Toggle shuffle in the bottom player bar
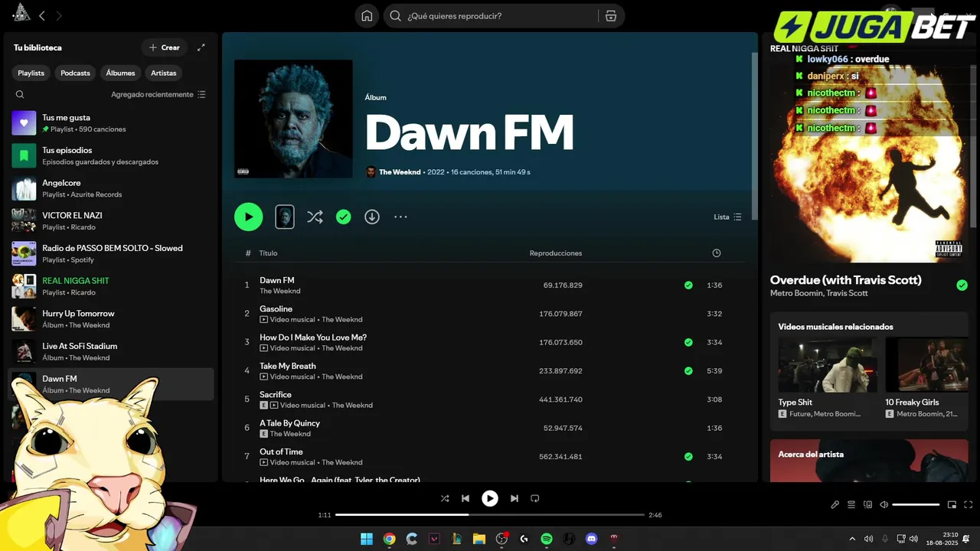Screen dimensions: 980x551 (445, 498)
